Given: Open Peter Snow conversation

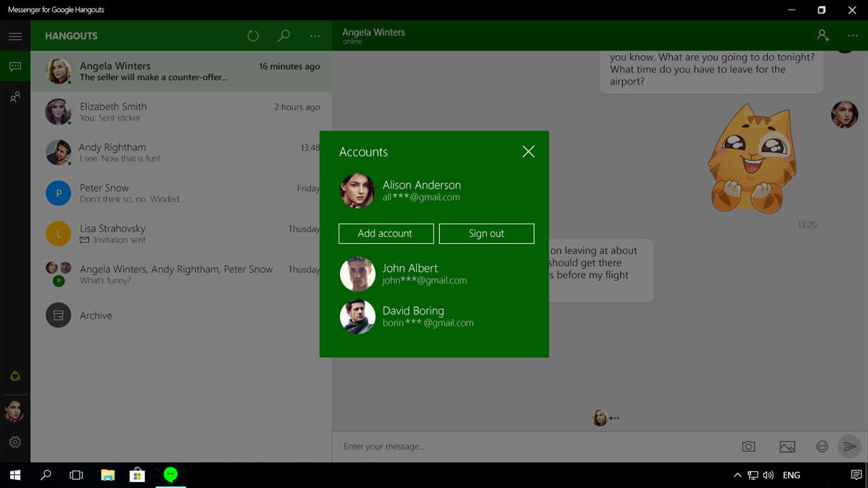Looking at the screenshot, I should point(181,193).
